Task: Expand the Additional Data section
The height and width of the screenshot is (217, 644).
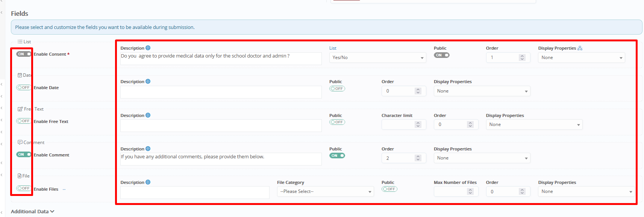Action: pos(33,212)
